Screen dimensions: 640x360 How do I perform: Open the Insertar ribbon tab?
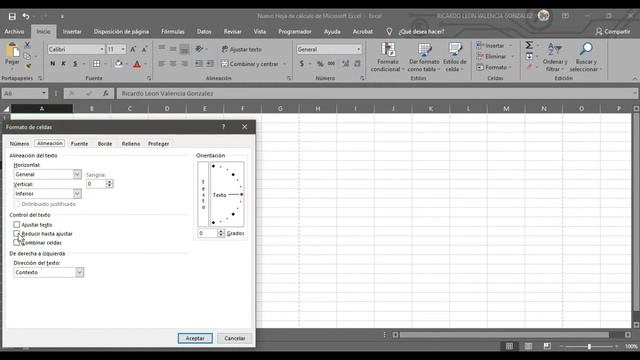coord(72,31)
